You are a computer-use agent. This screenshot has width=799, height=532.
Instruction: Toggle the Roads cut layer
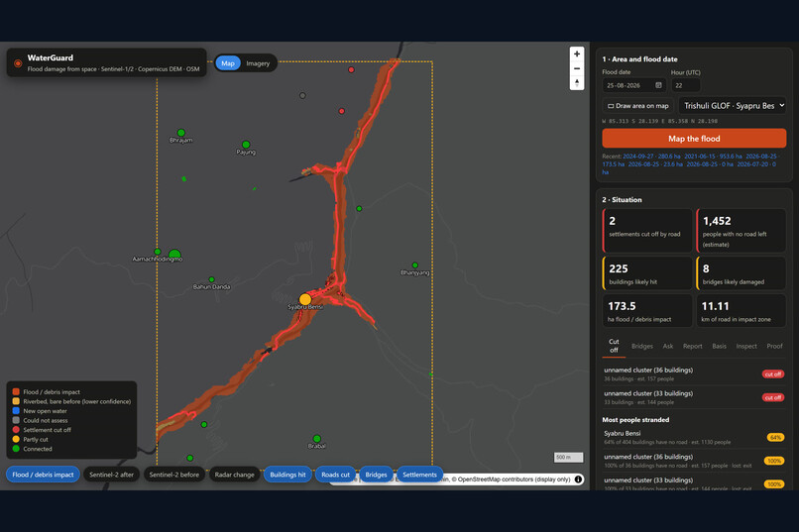tap(336, 475)
